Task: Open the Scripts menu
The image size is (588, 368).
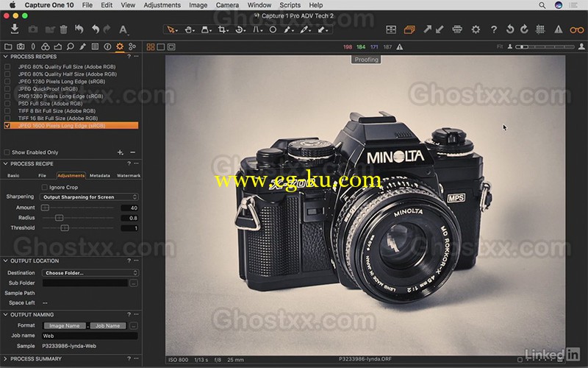Action: (290, 5)
